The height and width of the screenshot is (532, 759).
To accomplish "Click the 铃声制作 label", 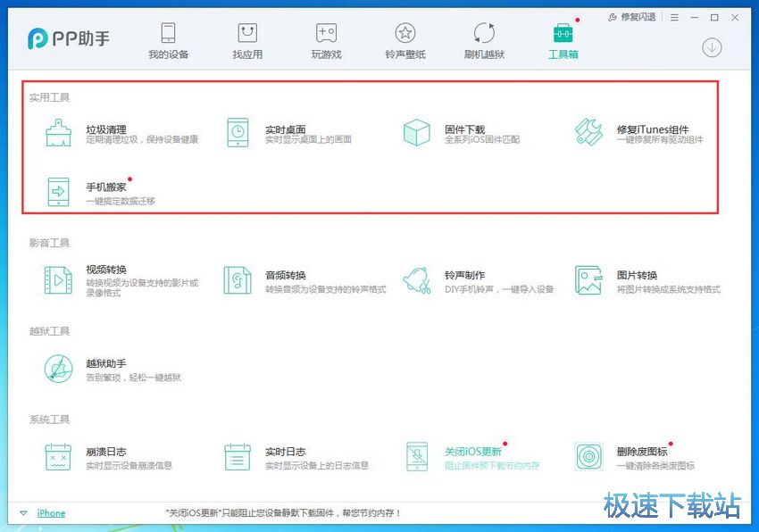I will pos(464,275).
